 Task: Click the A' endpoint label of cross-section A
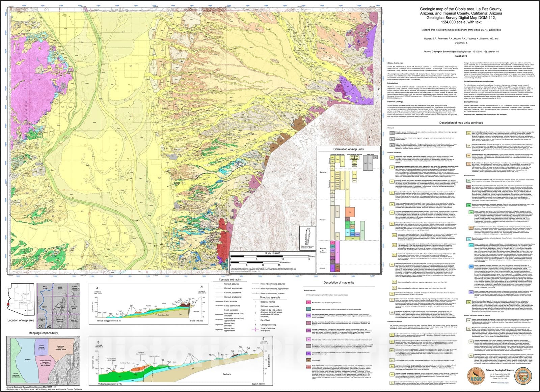tap(202, 287)
